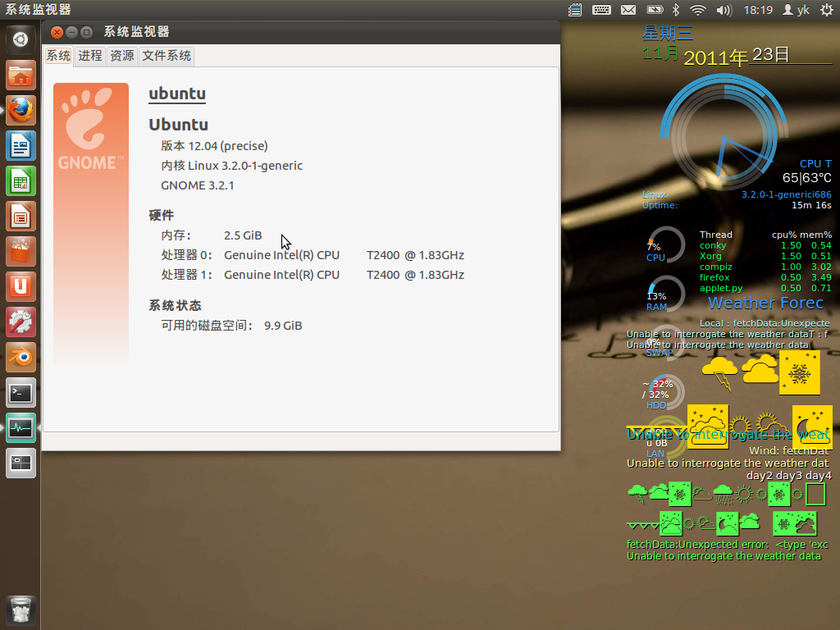Click the applet.py row in Thread list
Screen dimensions: 840x630
tap(765, 288)
